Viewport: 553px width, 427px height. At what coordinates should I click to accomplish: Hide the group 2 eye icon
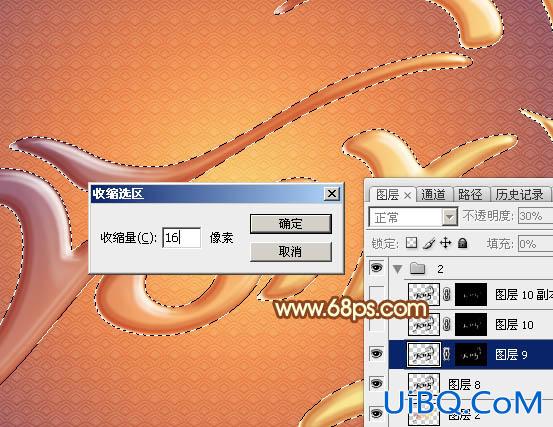tap(377, 268)
